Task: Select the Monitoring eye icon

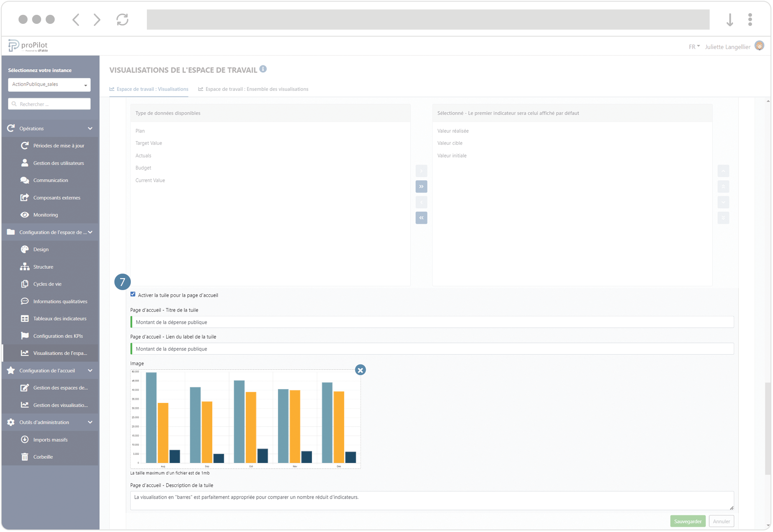Action: (25, 214)
